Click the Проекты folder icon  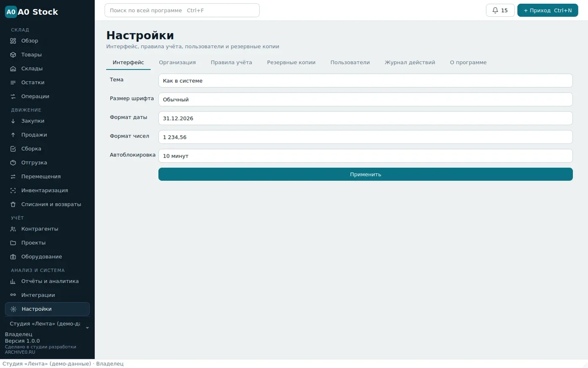coord(13,243)
